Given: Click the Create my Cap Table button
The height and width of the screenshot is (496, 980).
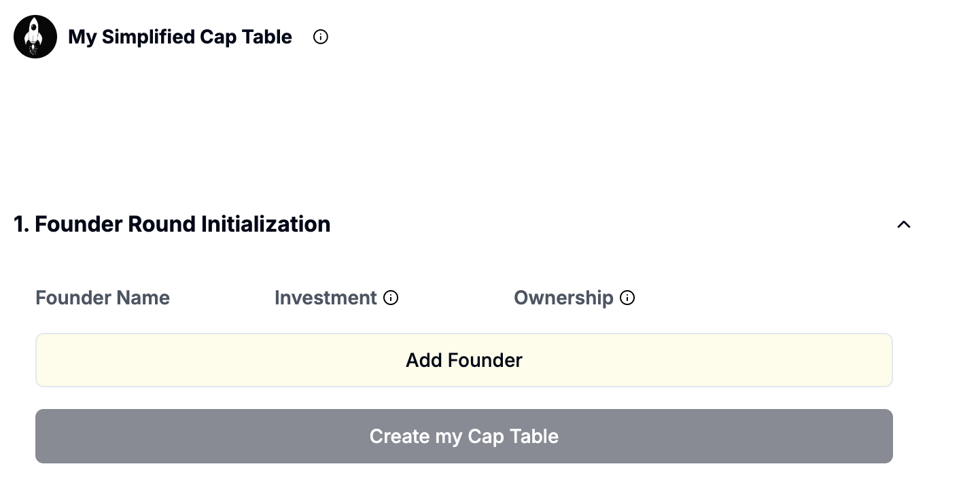Looking at the screenshot, I should 464,436.
